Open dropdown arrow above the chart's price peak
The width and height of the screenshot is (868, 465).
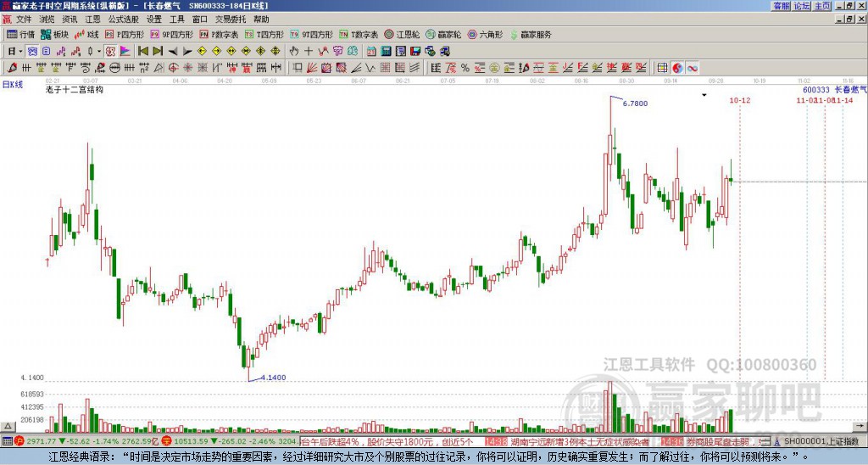tap(704, 96)
